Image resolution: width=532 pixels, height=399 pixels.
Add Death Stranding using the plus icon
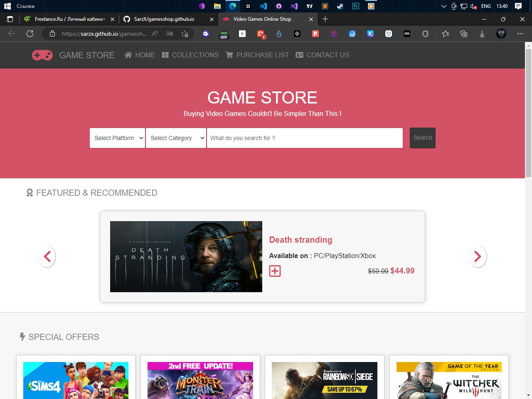click(x=275, y=271)
